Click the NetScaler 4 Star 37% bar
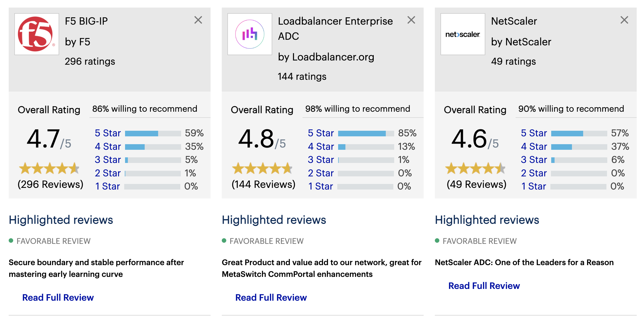Viewport: 644px width, 320px height. coord(579,147)
